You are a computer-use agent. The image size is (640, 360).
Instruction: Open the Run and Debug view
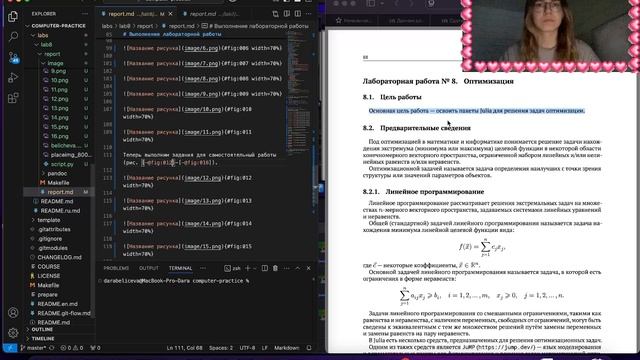click(x=13, y=78)
